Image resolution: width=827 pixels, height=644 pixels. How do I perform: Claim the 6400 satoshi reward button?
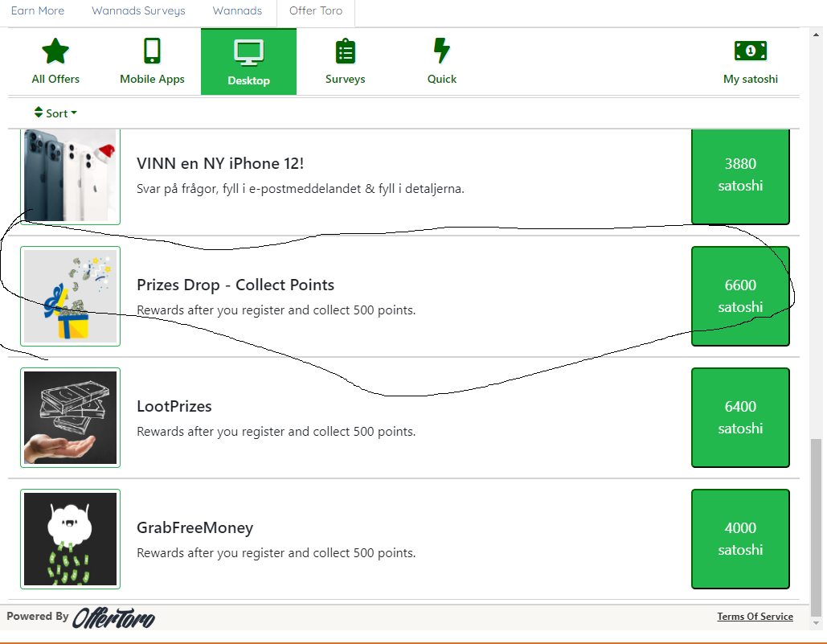click(740, 417)
